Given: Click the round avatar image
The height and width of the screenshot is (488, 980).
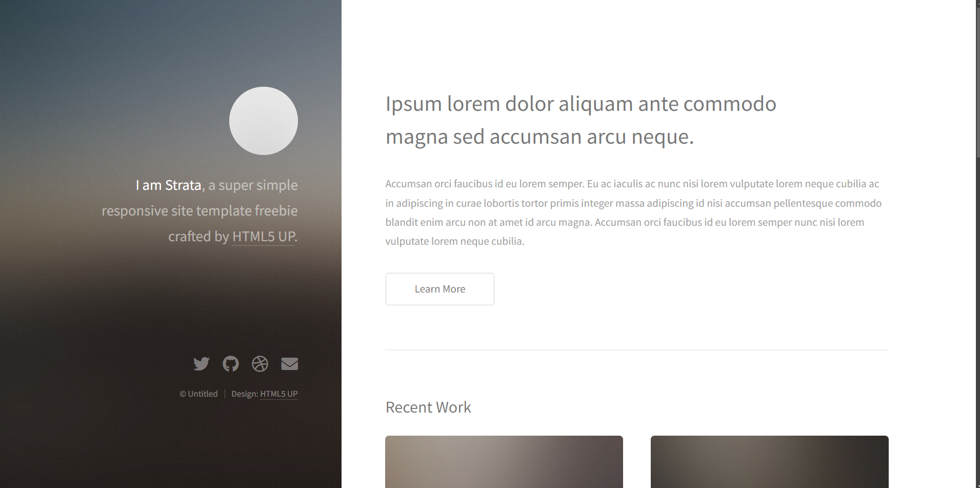Looking at the screenshot, I should (264, 121).
